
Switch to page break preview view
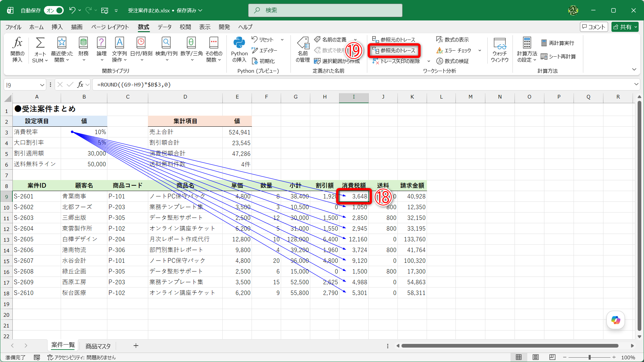(552, 357)
